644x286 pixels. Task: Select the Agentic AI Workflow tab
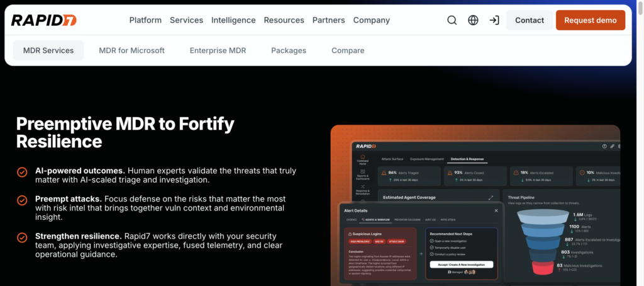[x=376, y=220]
